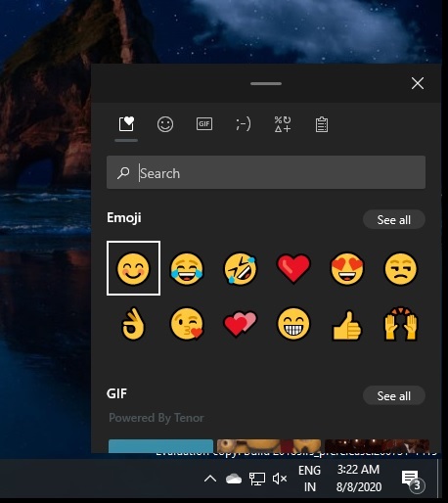The height and width of the screenshot is (503, 448).
Task: Click the muted volume tray icon
Action: [x=280, y=479]
